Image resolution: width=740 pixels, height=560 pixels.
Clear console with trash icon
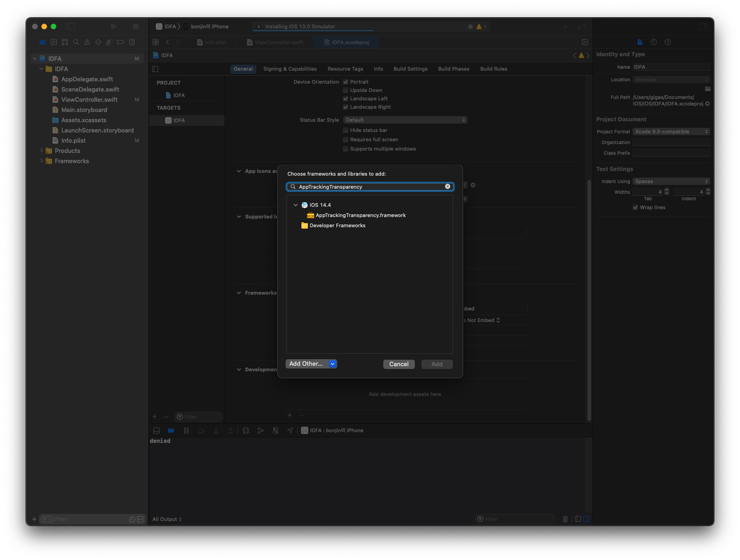[x=565, y=519]
